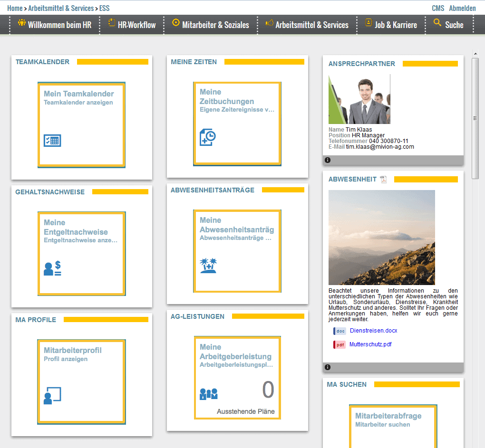
Task: Open the Mitarbeiterprofil tile
Action: pos(81,381)
